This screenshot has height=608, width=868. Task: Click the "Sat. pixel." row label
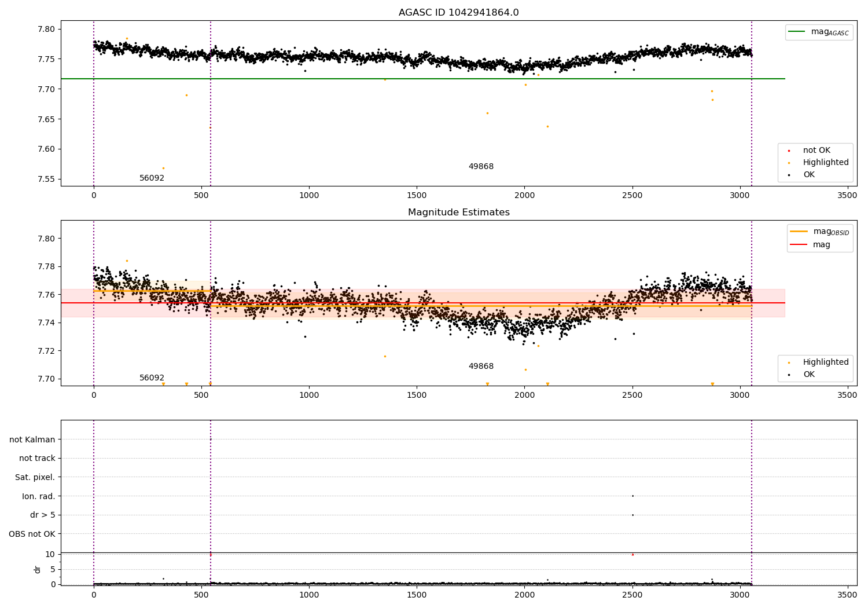(35, 477)
